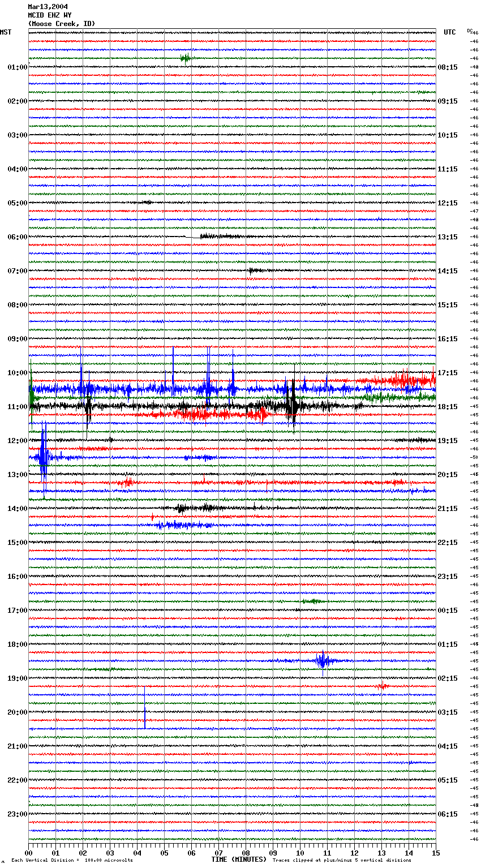Select the 17:00 MST time label

[18, 611]
